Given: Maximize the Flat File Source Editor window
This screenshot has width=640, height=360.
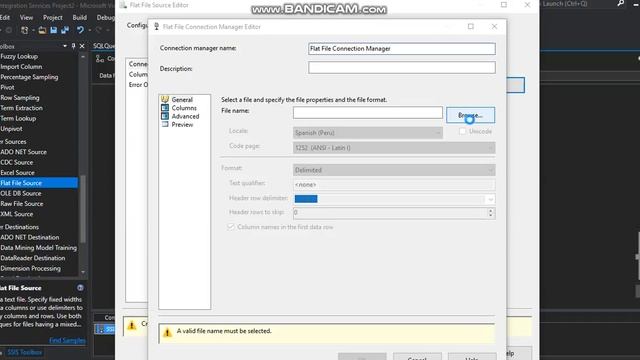Looking at the screenshot, I should [x=504, y=4].
